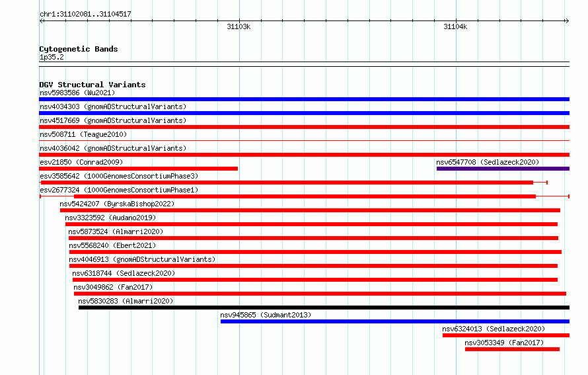Click nsv4036042 (gnomADStructuralVariants) label
The width and height of the screenshot is (588, 375).
click(113, 148)
